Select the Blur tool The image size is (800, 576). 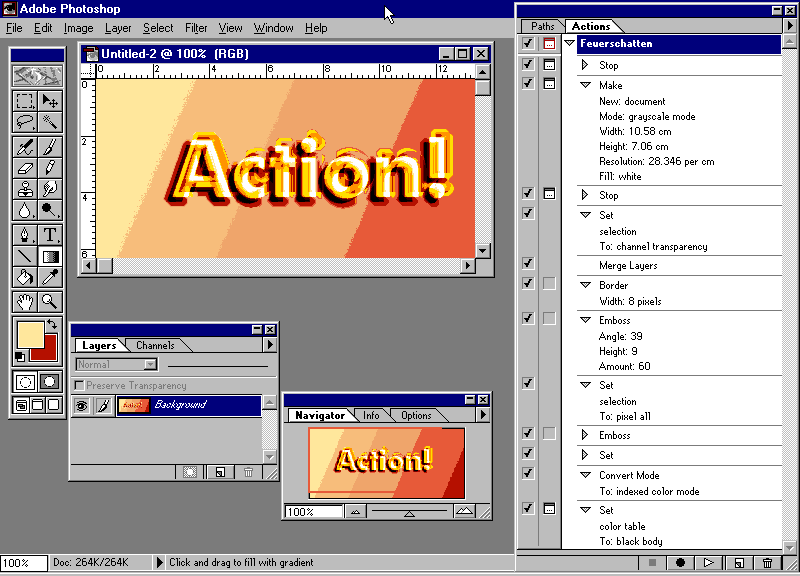tap(24, 210)
